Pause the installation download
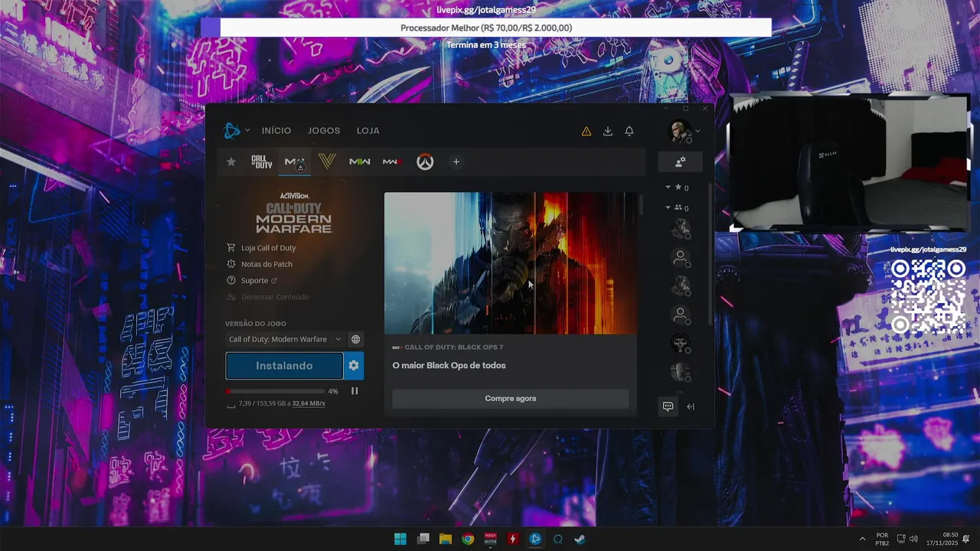Screen dimensions: 980x551 [354, 391]
